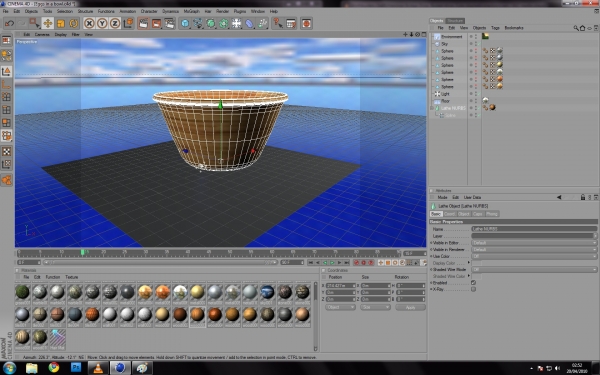
Task: Open the Use Color dropdown
Action: pos(534,256)
